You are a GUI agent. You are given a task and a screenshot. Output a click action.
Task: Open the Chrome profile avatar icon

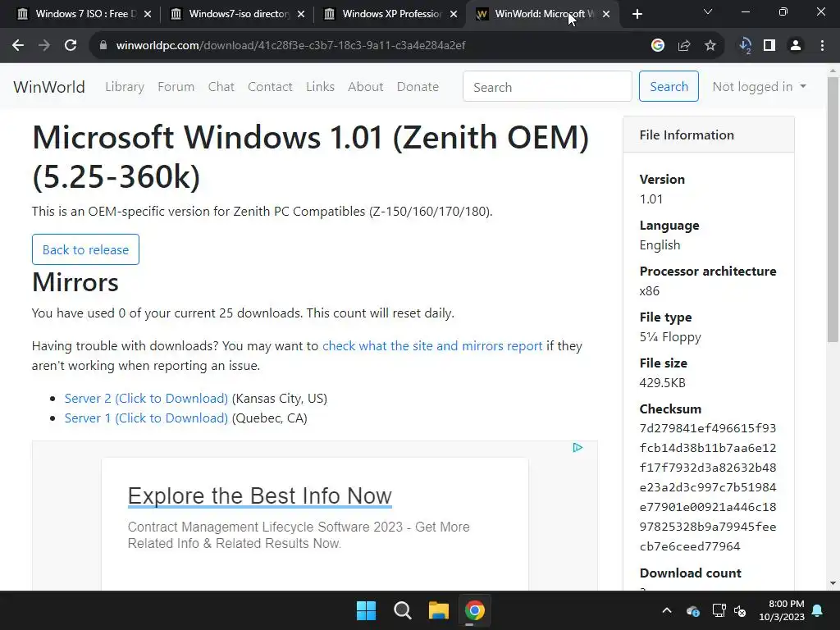point(796,46)
